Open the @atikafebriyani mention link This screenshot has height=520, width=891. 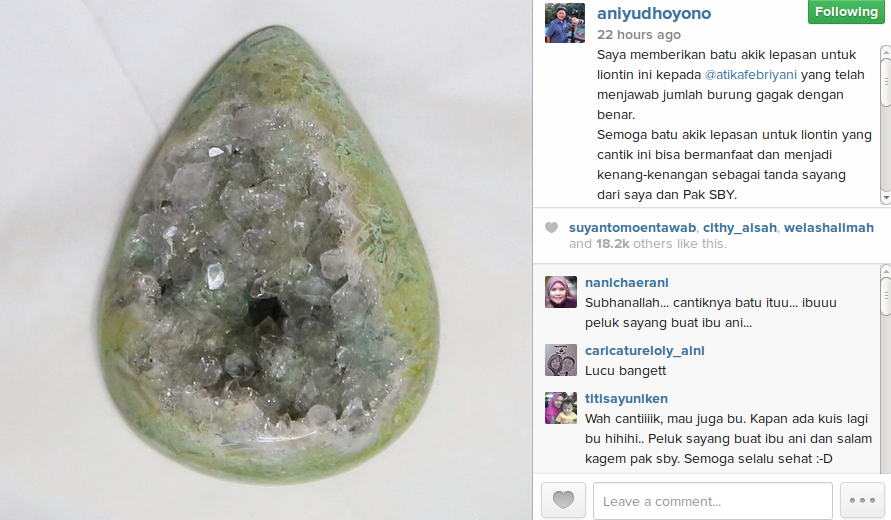pyautogui.click(x=751, y=75)
